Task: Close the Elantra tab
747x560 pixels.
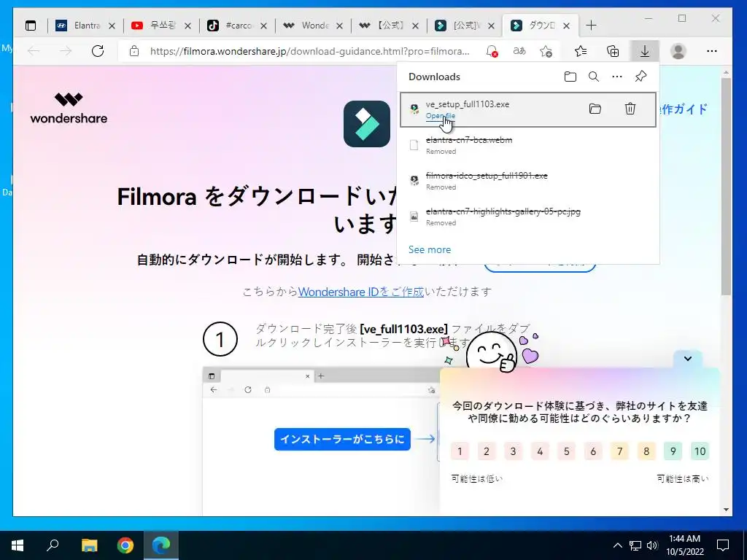Action: click(112, 26)
